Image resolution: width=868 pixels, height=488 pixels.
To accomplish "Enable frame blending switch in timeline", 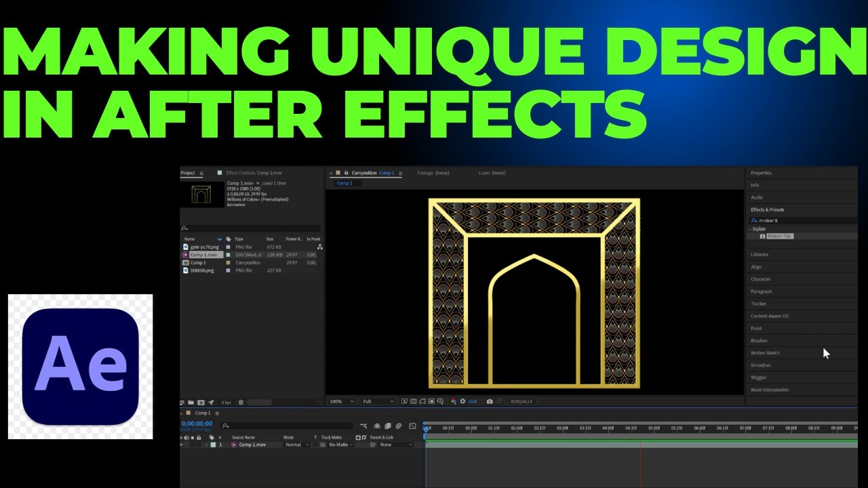I will coord(387,426).
